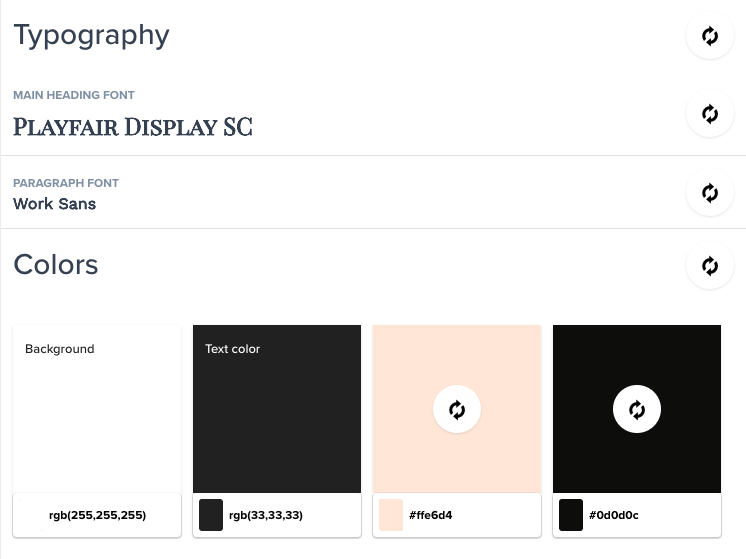
Task: Click the rgb(33,33,33) color value field
Action: (x=266, y=516)
